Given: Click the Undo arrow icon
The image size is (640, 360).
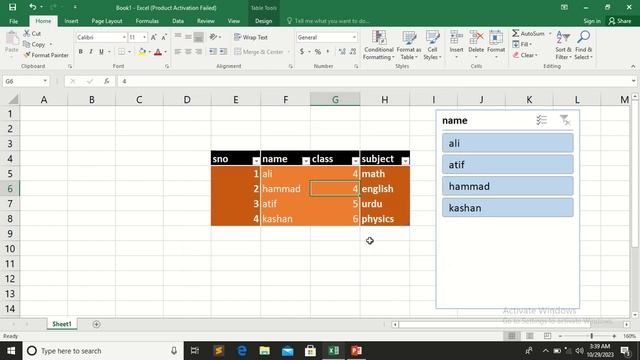Looking at the screenshot, I should [x=33, y=7].
